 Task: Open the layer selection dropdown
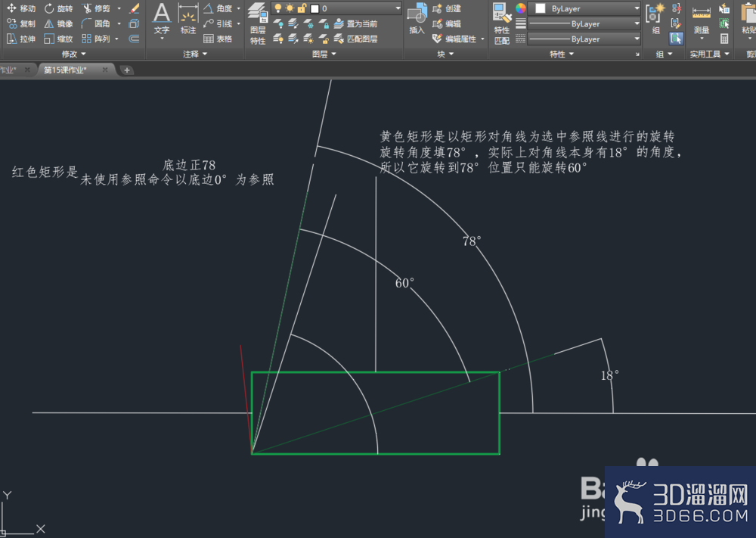[x=398, y=8]
